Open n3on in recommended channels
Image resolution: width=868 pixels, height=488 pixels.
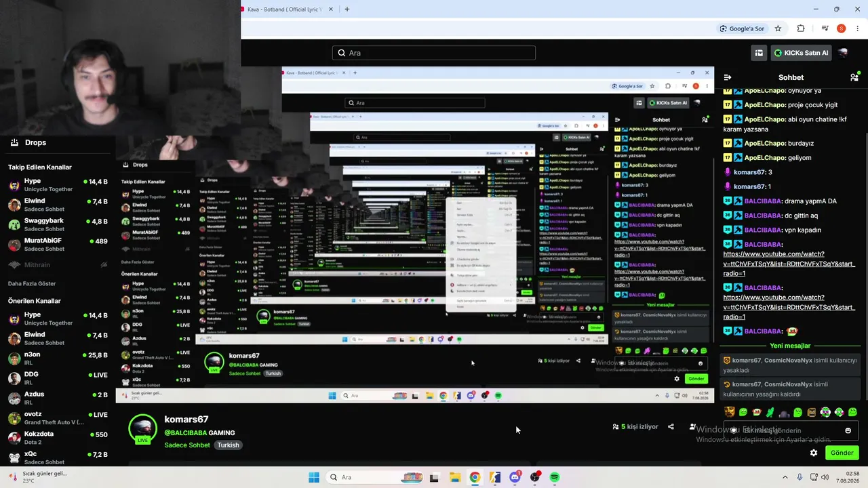[x=58, y=359]
